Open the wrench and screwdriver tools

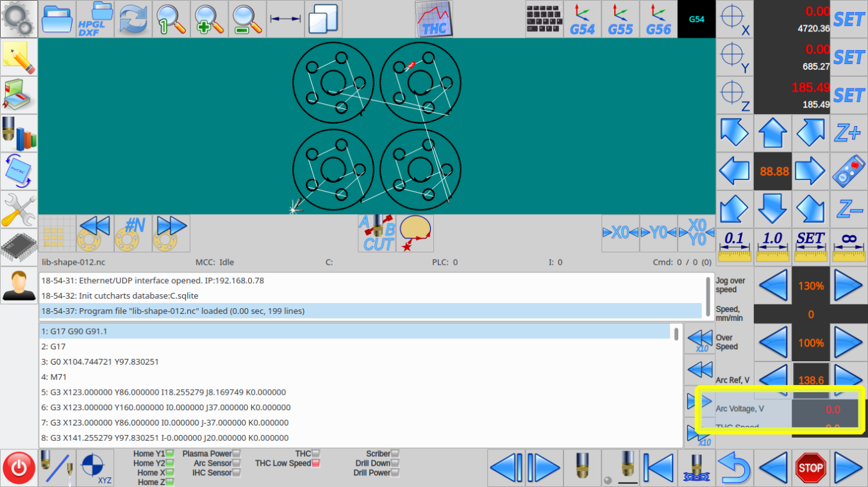point(19,210)
